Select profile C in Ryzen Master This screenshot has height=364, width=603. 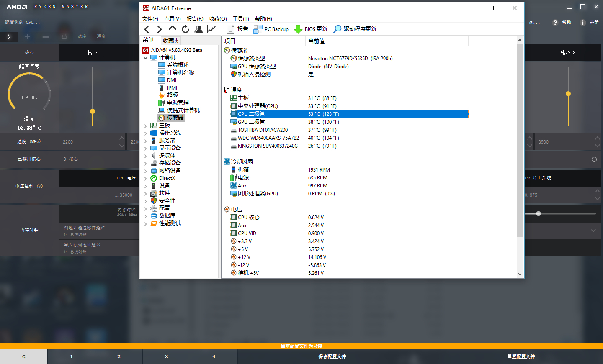click(x=23, y=357)
